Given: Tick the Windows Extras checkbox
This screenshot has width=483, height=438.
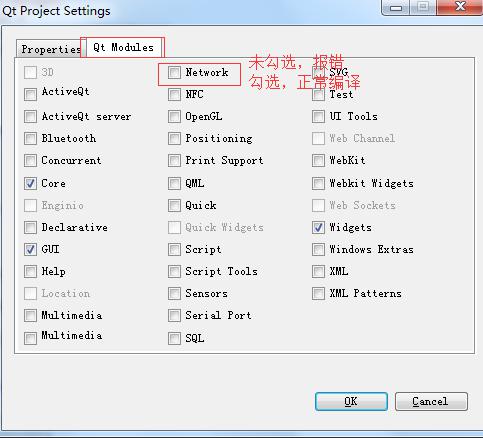Looking at the screenshot, I should tap(318, 249).
